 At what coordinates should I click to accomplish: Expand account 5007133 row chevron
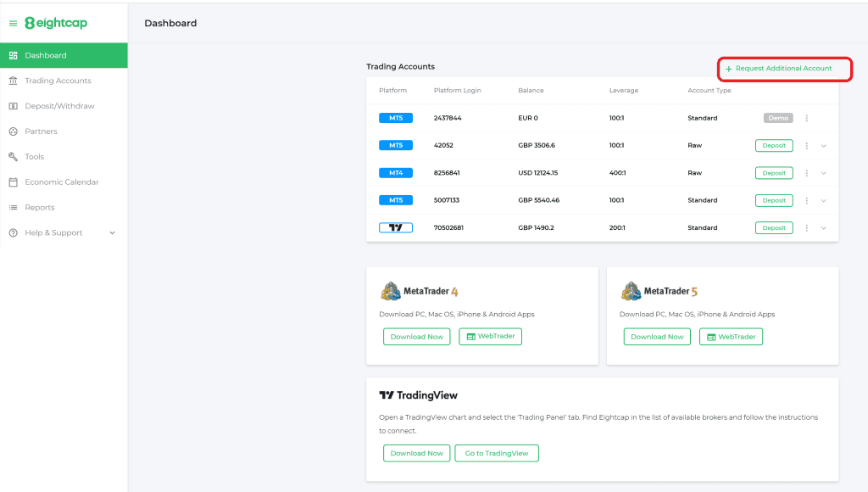click(824, 200)
